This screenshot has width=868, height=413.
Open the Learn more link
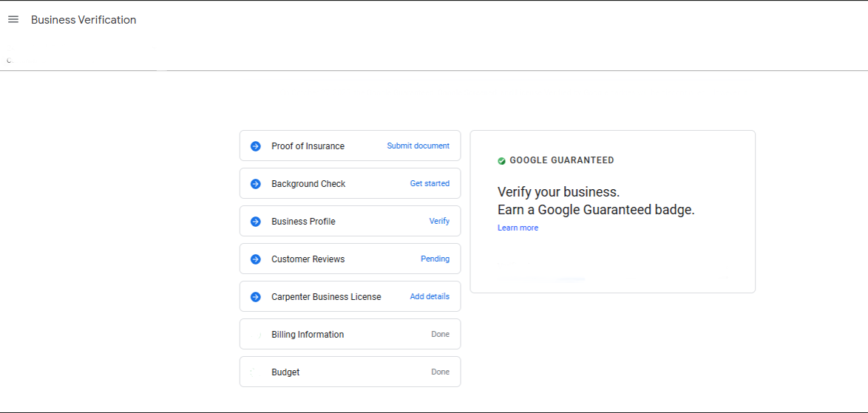[x=518, y=228]
